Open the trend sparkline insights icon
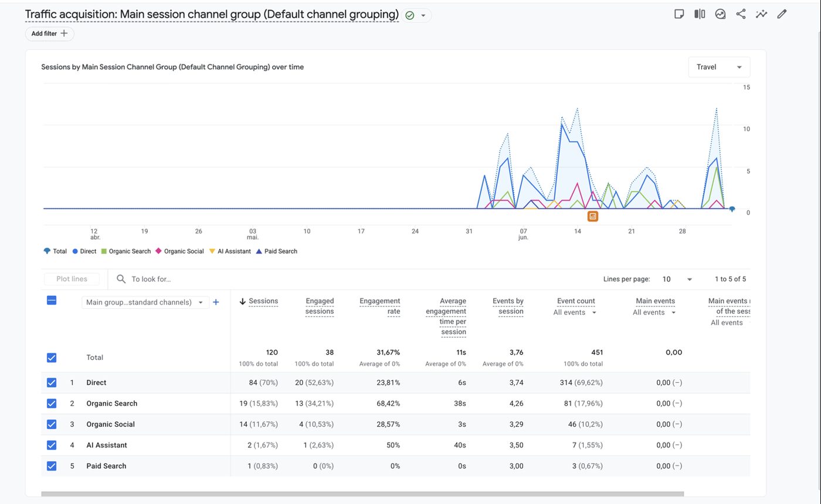 (x=761, y=14)
